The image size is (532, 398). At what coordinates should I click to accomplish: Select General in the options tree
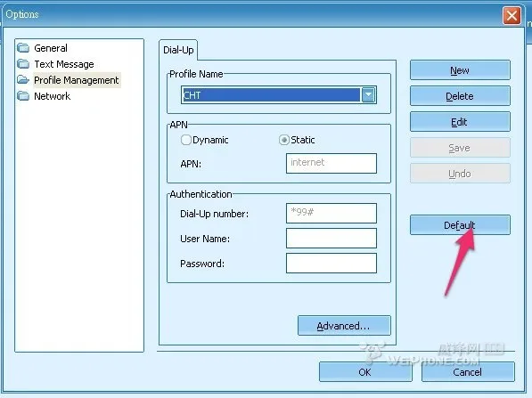[51, 48]
